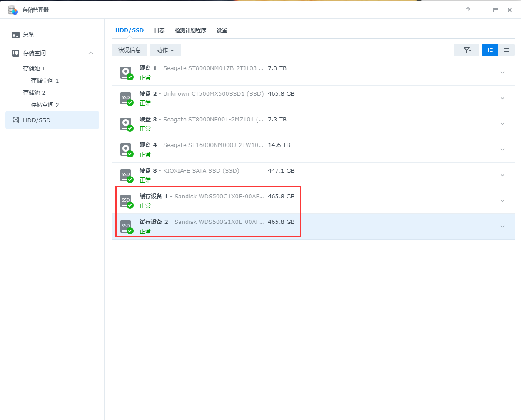Open the 检测计划程序 tab
Image resolution: width=521 pixels, height=420 pixels.
click(x=190, y=30)
